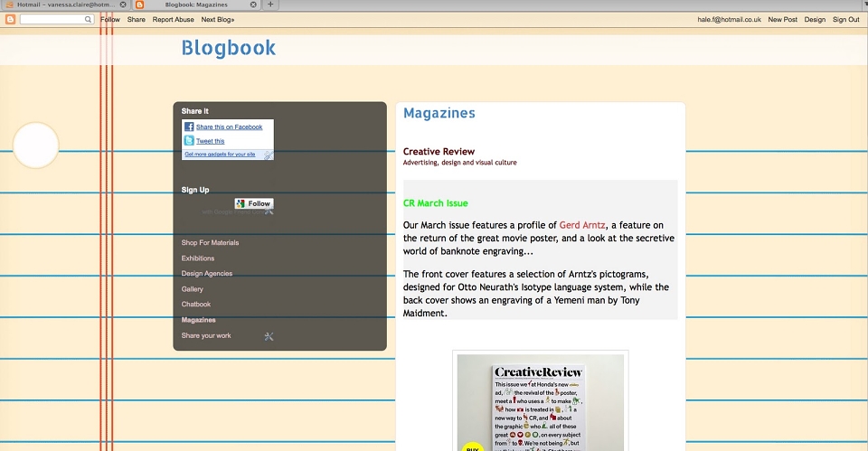The height and width of the screenshot is (451, 868).
Task: Click the search magnifier icon in navbar
Action: tap(88, 19)
